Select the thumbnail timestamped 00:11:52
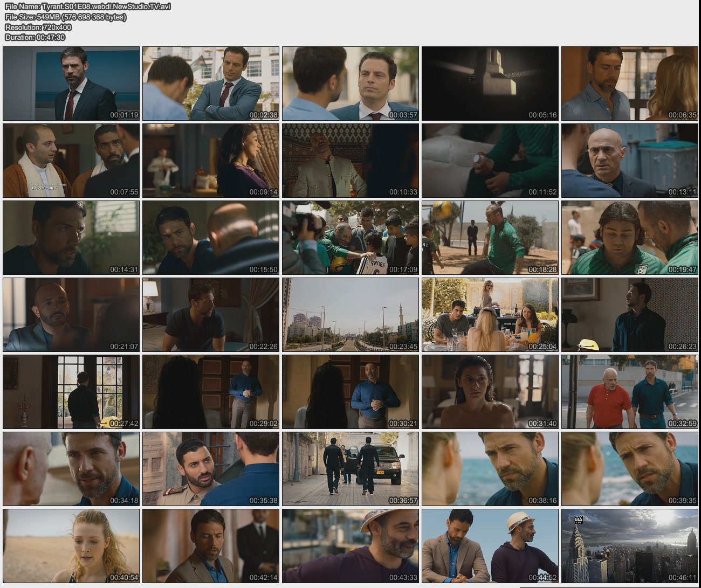The height and width of the screenshot is (588, 701). coord(490,161)
